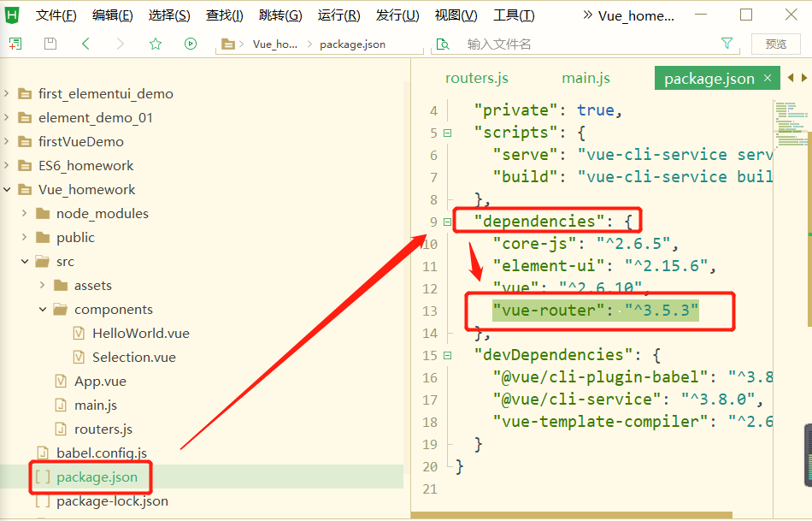Open the 编辑(E) menu

point(112,15)
